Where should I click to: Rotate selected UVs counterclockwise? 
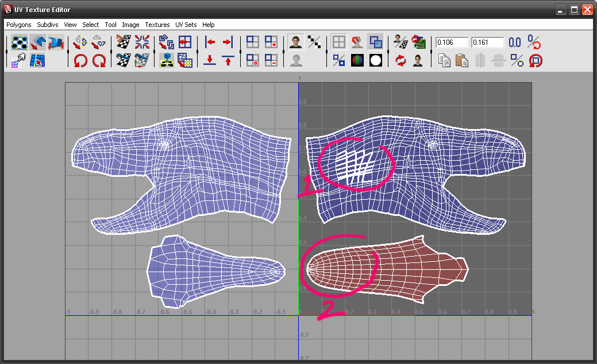[x=80, y=60]
